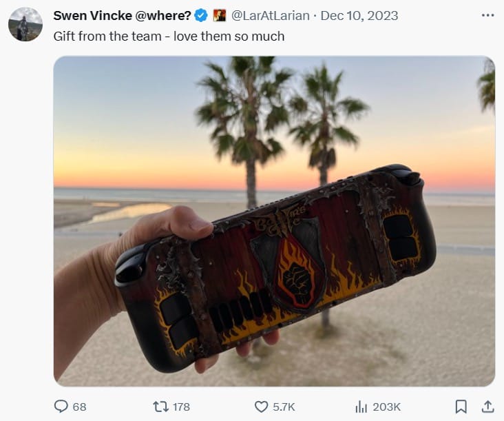This screenshot has width=504, height=421.
Task: Open the three-dot More options menu
Action: (x=487, y=15)
